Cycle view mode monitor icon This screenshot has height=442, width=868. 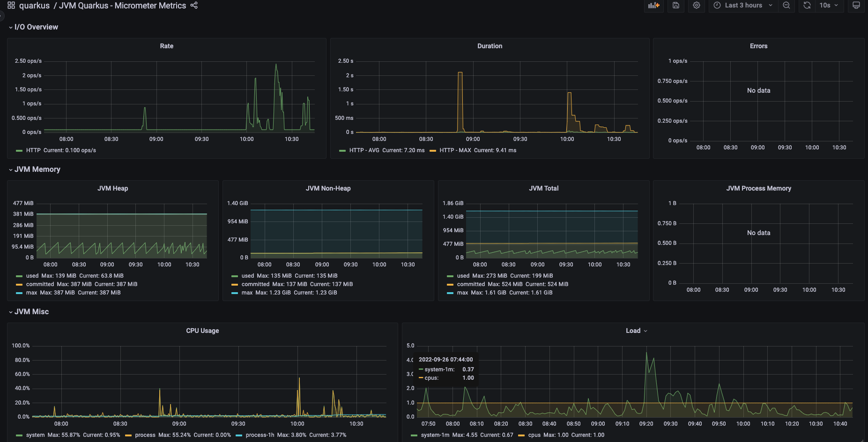(856, 6)
